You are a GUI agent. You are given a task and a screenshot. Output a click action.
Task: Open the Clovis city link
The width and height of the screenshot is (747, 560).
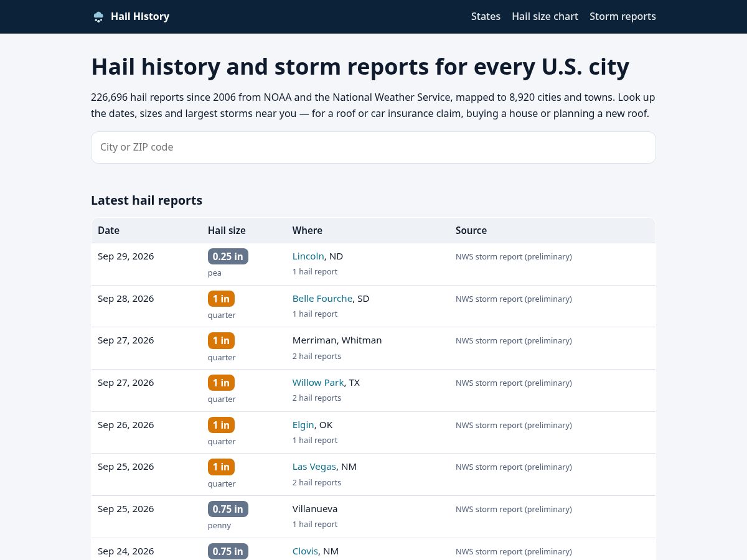tap(305, 551)
